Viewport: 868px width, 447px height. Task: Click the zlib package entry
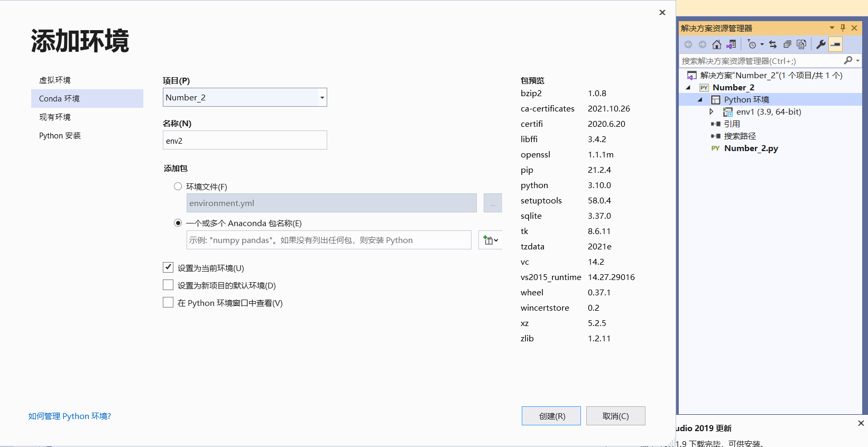pyautogui.click(x=527, y=339)
